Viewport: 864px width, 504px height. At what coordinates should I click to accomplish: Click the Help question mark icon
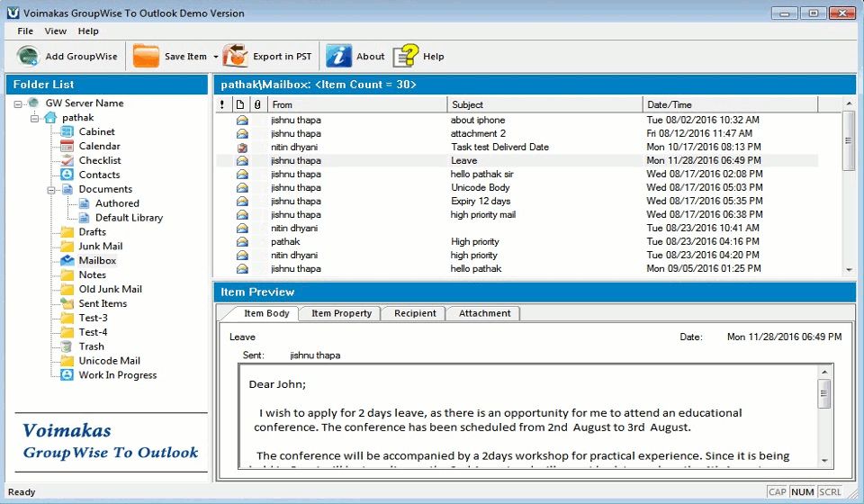tap(406, 56)
